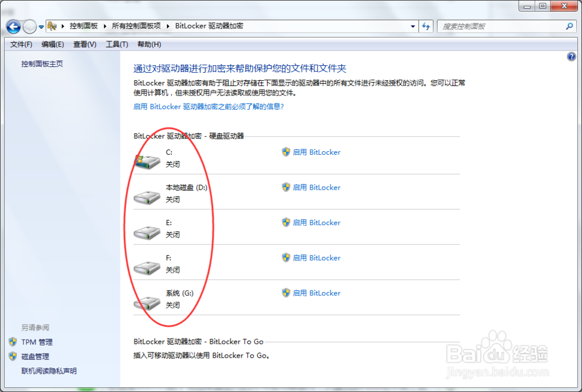Select the F: drive label text
The height and width of the screenshot is (392, 582).
tap(169, 258)
